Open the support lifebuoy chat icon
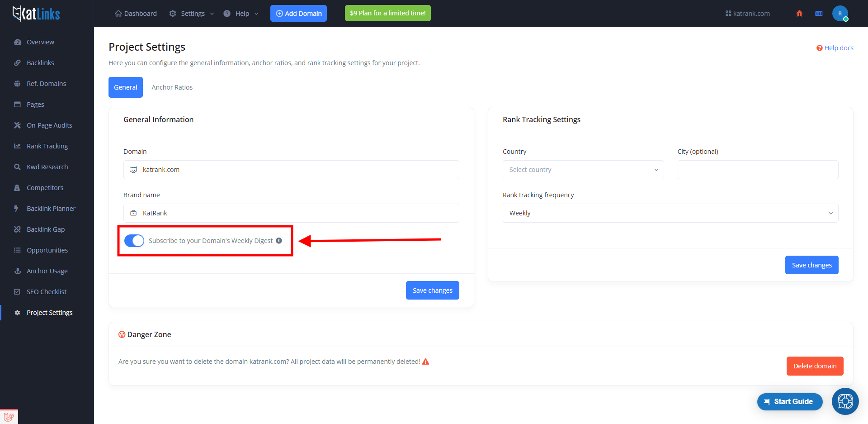 click(x=845, y=401)
